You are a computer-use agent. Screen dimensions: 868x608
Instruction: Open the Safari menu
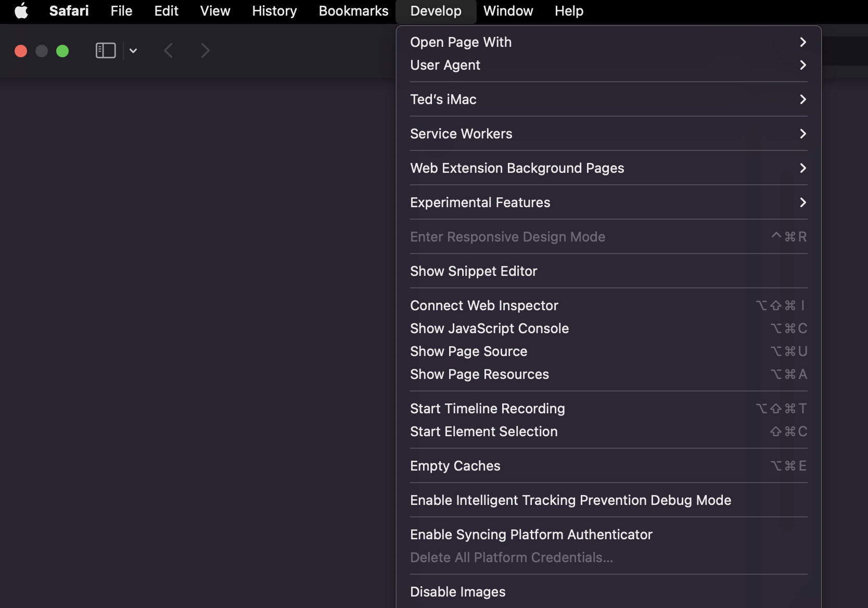pyautogui.click(x=69, y=11)
